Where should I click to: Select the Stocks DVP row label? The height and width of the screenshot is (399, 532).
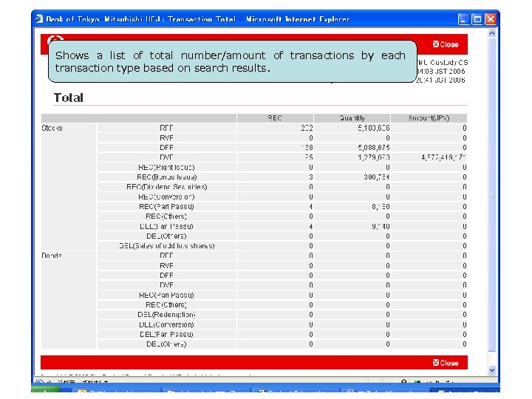(x=166, y=157)
